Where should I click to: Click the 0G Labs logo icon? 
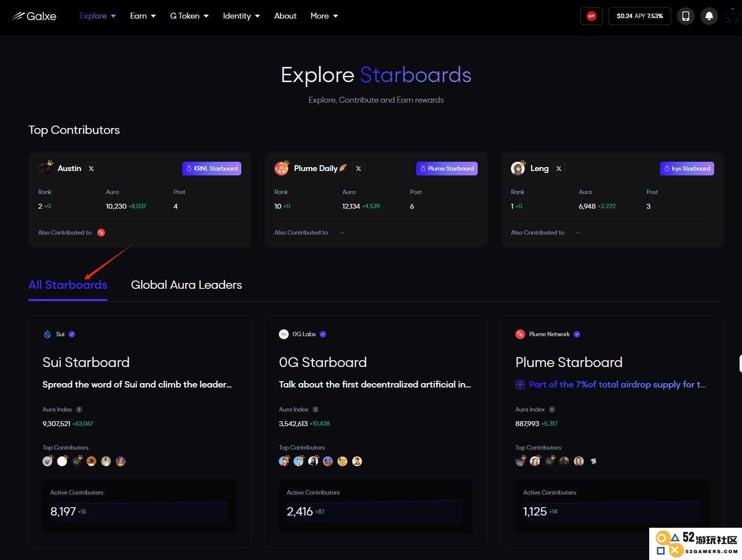[x=284, y=334]
